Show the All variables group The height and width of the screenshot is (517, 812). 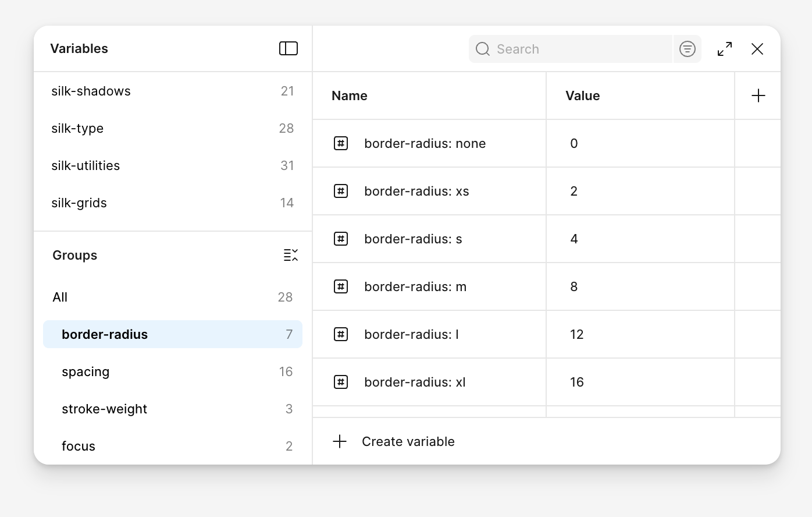pos(60,298)
